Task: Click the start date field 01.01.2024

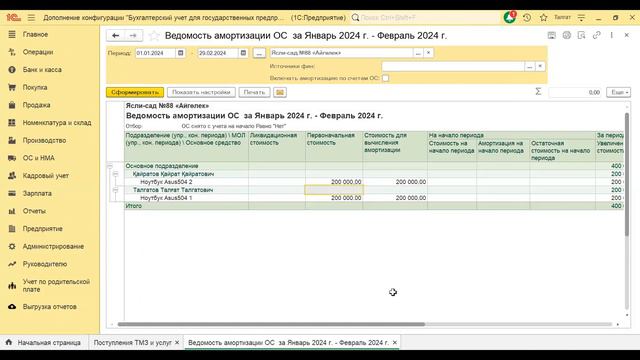Action: 156,53
